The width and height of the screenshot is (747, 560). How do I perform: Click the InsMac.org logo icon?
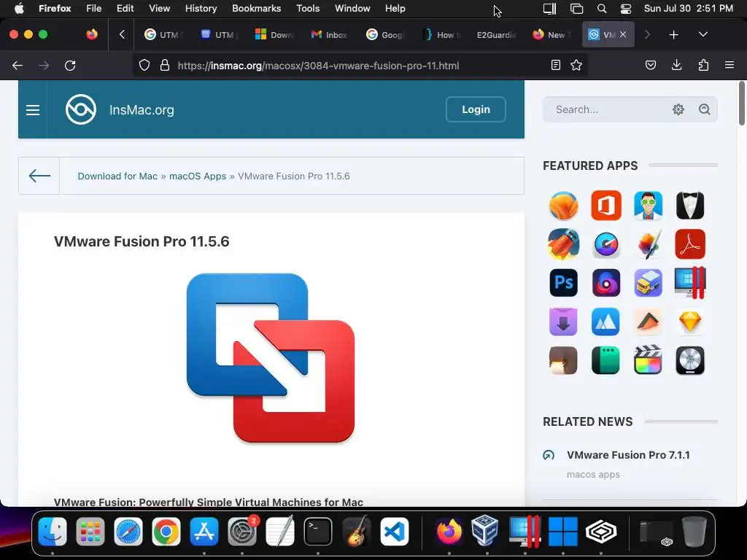point(80,109)
